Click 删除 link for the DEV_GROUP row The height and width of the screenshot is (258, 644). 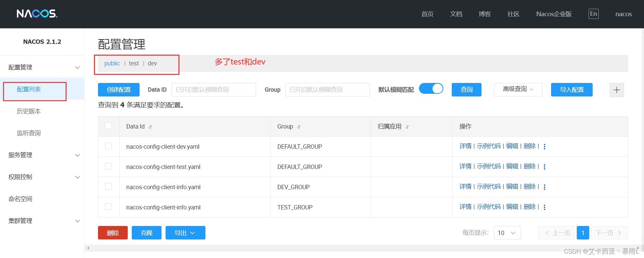point(529,187)
